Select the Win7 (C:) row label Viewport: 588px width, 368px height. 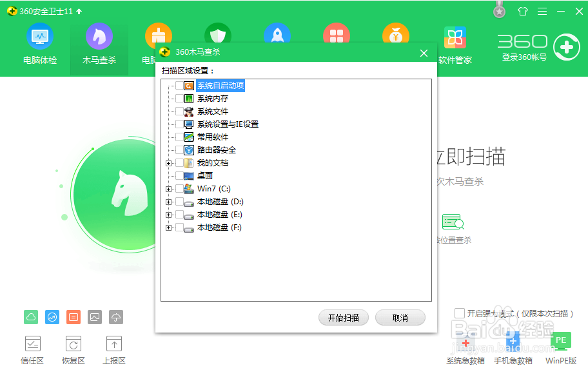[214, 188]
